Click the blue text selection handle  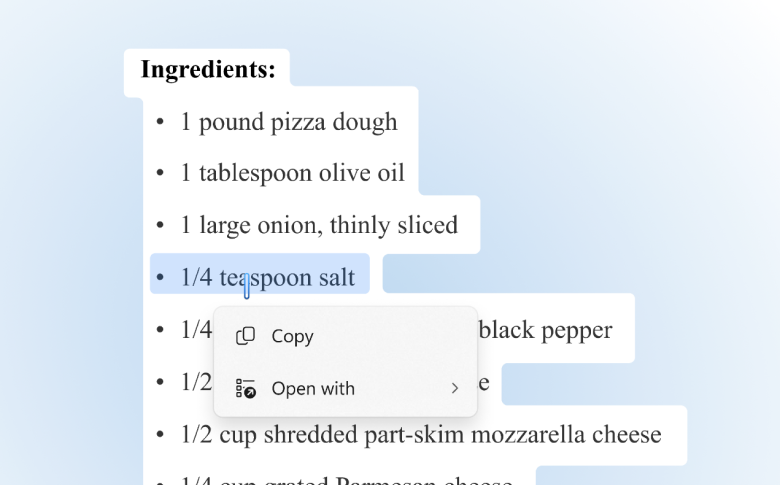tap(247, 289)
